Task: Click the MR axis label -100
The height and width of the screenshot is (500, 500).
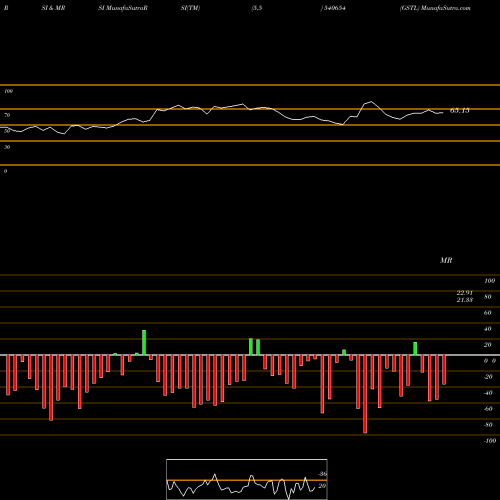Action: pos(490,441)
